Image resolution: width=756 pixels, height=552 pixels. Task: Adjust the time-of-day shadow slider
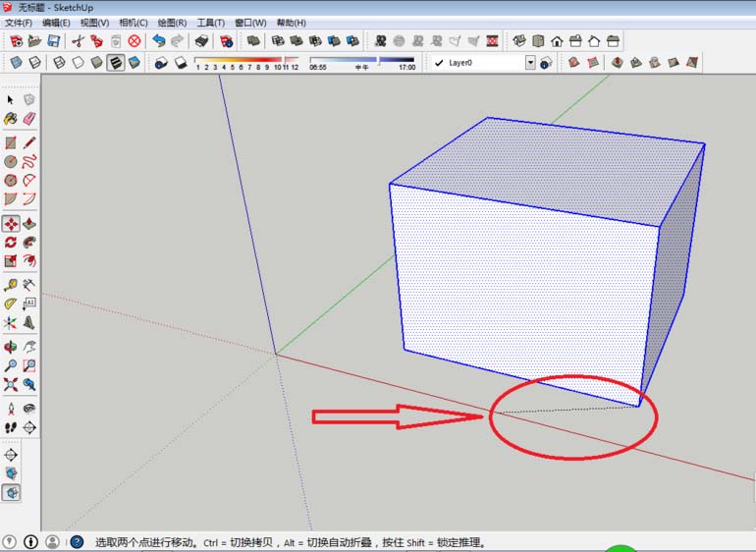click(x=361, y=60)
